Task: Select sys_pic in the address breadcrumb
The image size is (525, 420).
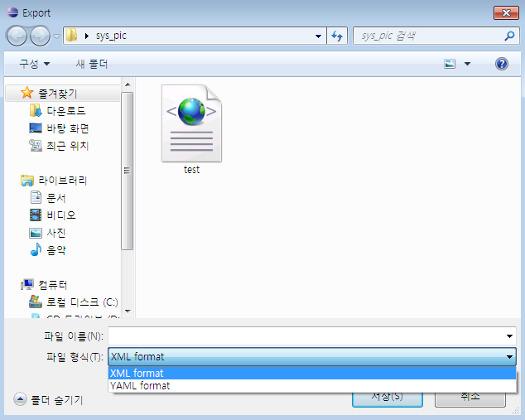Action: 111,36
